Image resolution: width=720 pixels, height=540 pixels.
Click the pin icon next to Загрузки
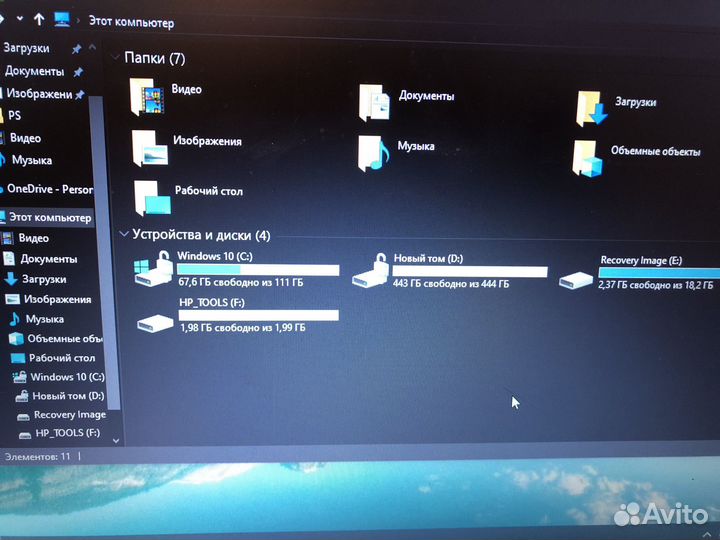(x=76, y=49)
